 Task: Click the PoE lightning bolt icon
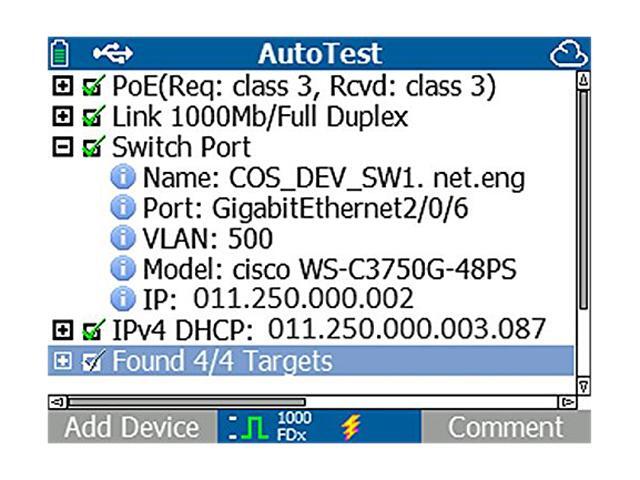click(350, 427)
